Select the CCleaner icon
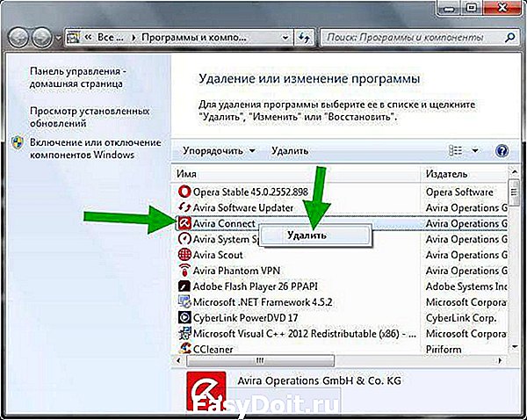527x420 pixels. click(184, 348)
